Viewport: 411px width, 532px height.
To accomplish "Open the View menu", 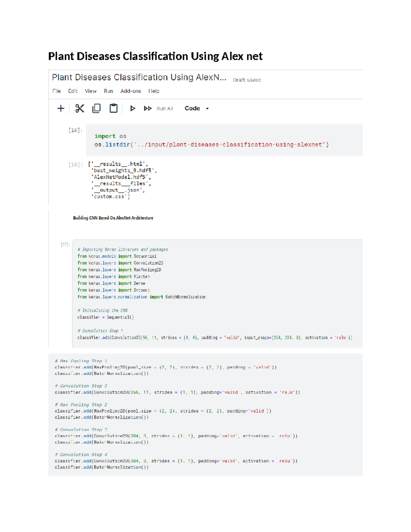I will tap(90, 91).
